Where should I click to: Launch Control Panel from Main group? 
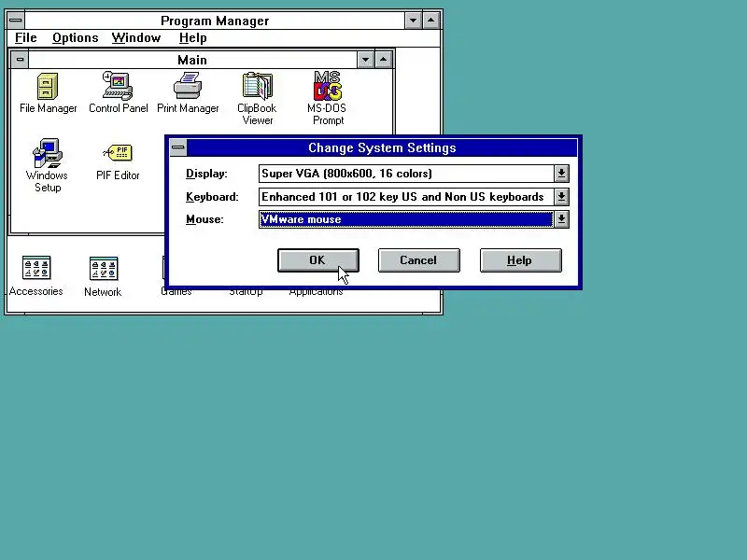(118, 86)
